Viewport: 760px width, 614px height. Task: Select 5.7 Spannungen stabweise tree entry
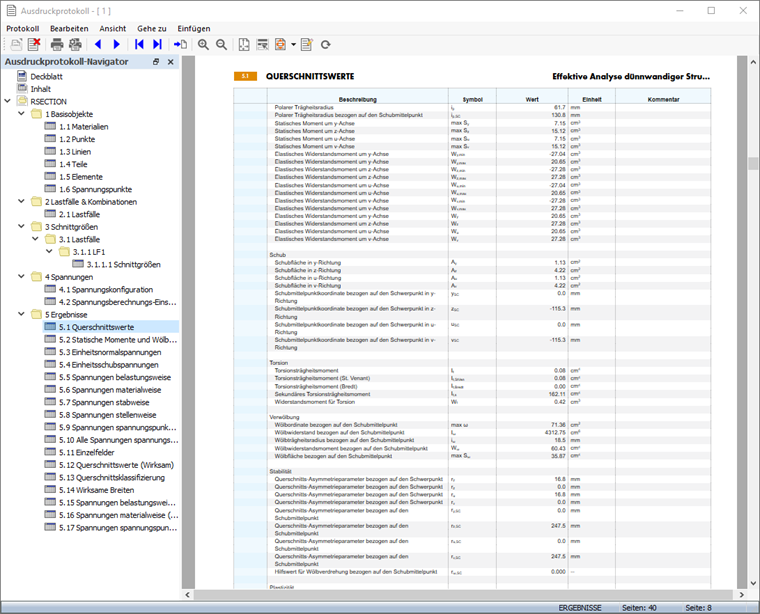click(x=104, y=402)
